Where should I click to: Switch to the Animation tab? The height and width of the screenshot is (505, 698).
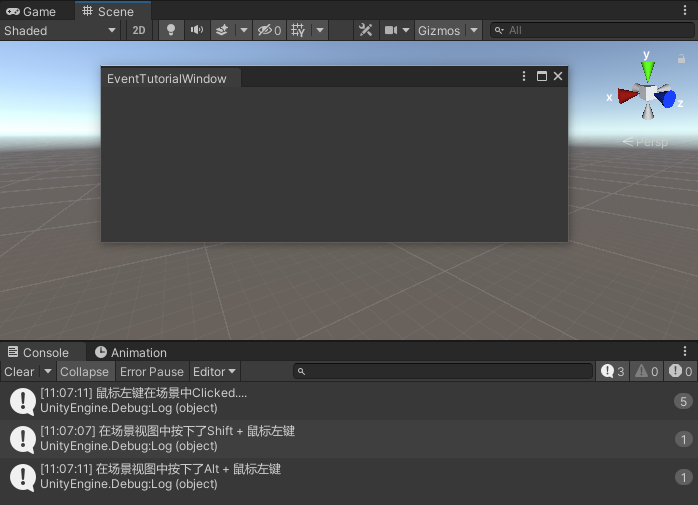(131, 352)
